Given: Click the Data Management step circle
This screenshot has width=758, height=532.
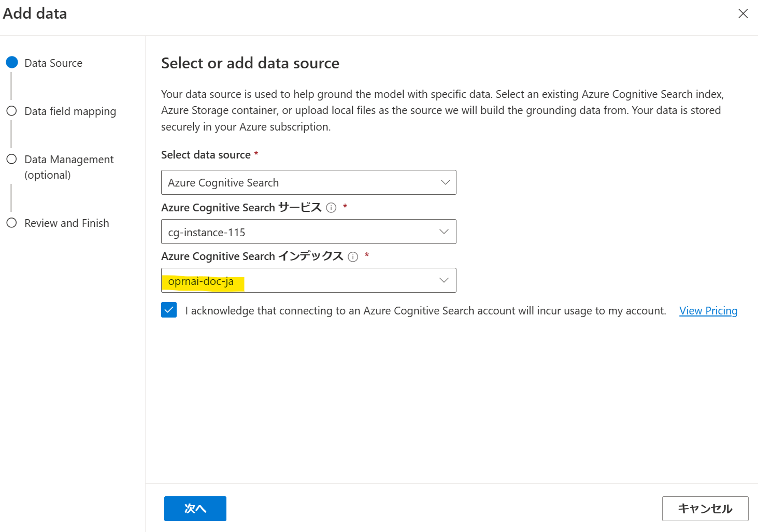Looking at the screenshot, I should point(11,159).
